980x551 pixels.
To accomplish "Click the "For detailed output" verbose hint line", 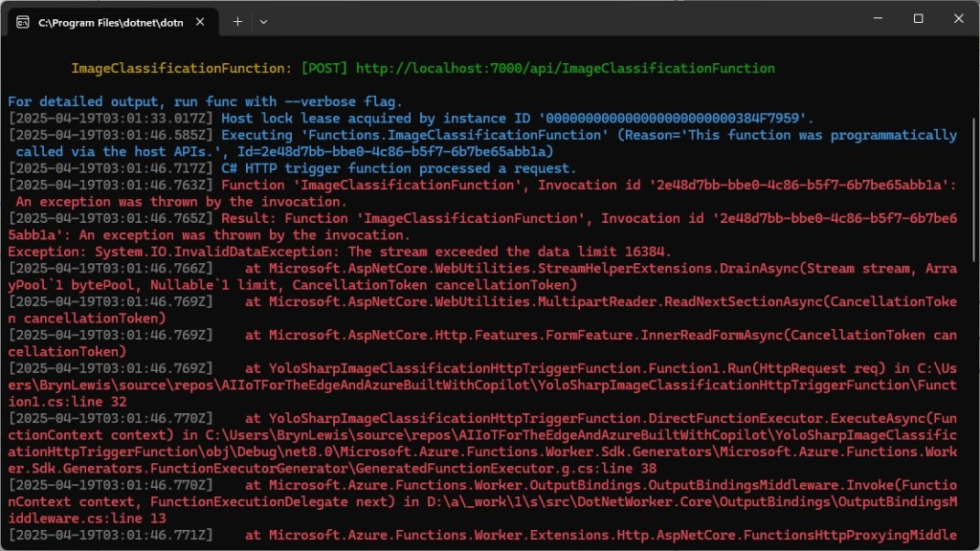I will [x=205, y=101].
